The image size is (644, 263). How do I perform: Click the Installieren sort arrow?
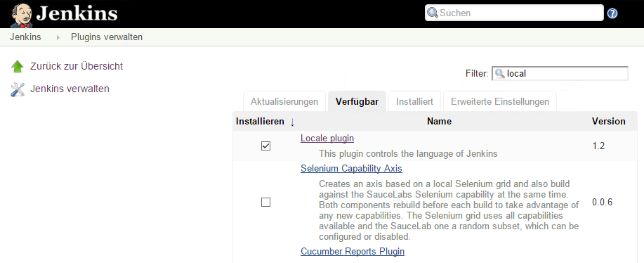(x=292, y=122)
